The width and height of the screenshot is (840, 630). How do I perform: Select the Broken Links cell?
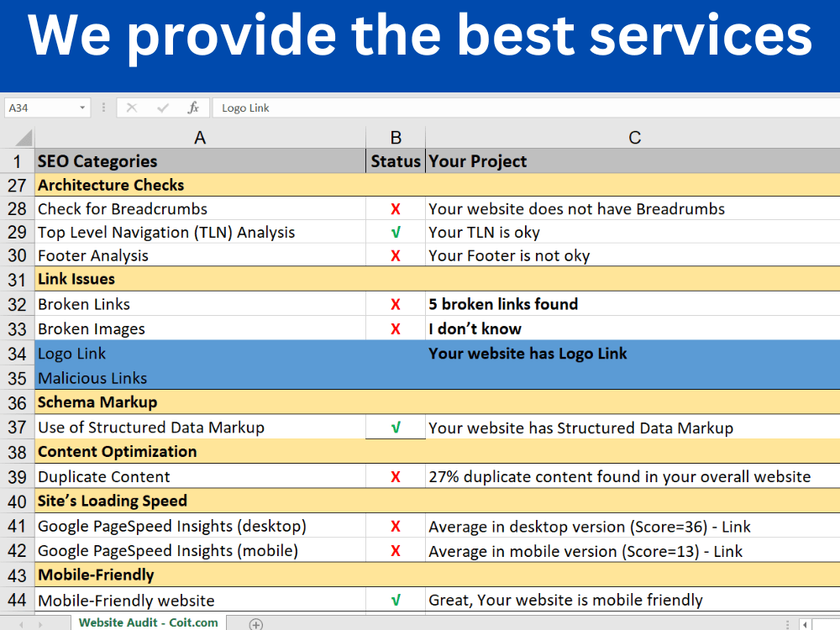(200, 304)
